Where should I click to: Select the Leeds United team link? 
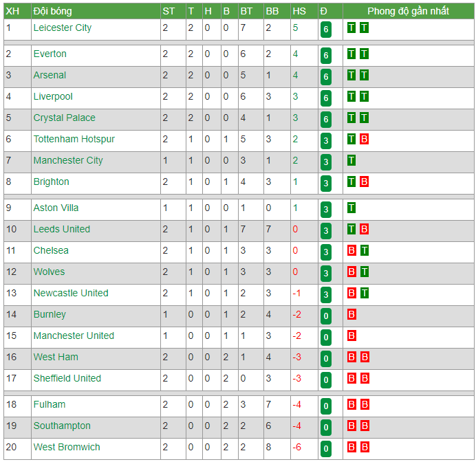pos(62,230)
